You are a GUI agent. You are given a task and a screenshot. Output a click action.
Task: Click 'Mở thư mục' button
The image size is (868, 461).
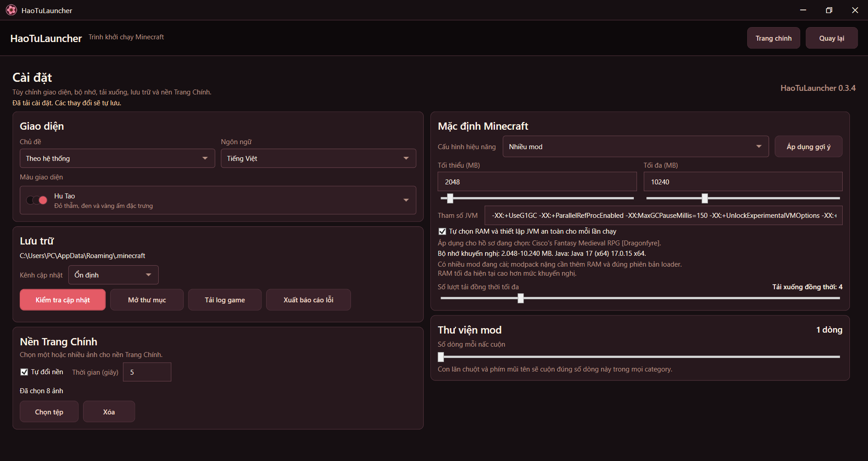coord(147,300)
